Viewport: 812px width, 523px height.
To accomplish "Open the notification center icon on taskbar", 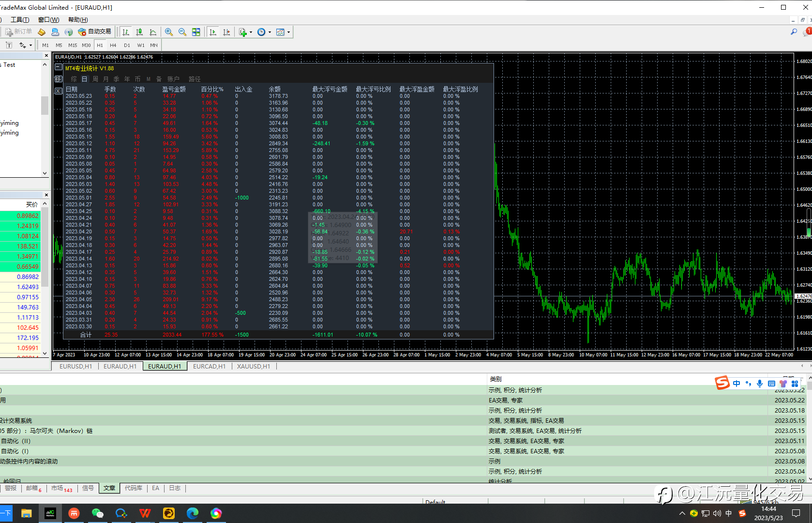I will click(x=796, y=513).
